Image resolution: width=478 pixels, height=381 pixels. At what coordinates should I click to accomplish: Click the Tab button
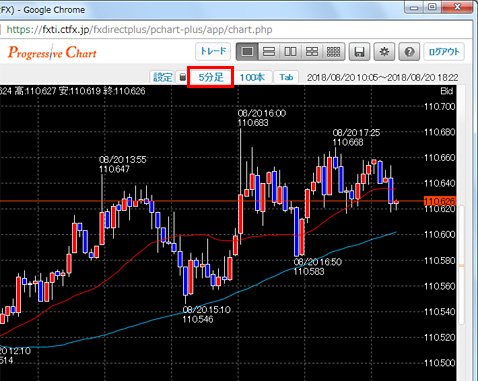pyautogui.click(x=286, y=77)
